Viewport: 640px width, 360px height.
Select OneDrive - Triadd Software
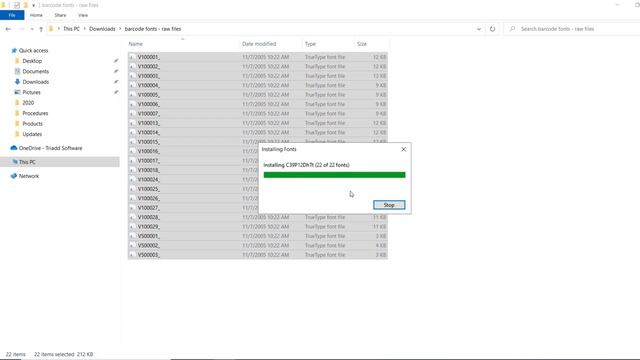pyautogui.click(x=50, y=148)
